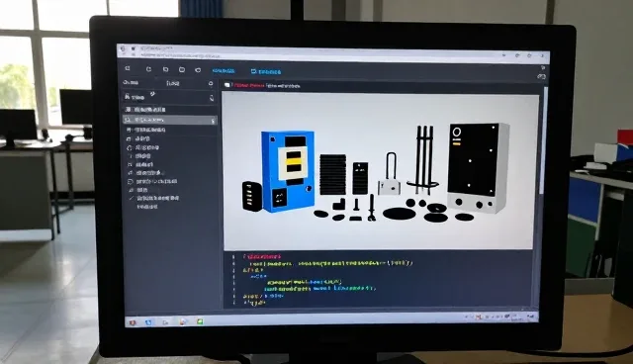Click the overlapping-squares copy icon in the toolbar

[165, 69]
